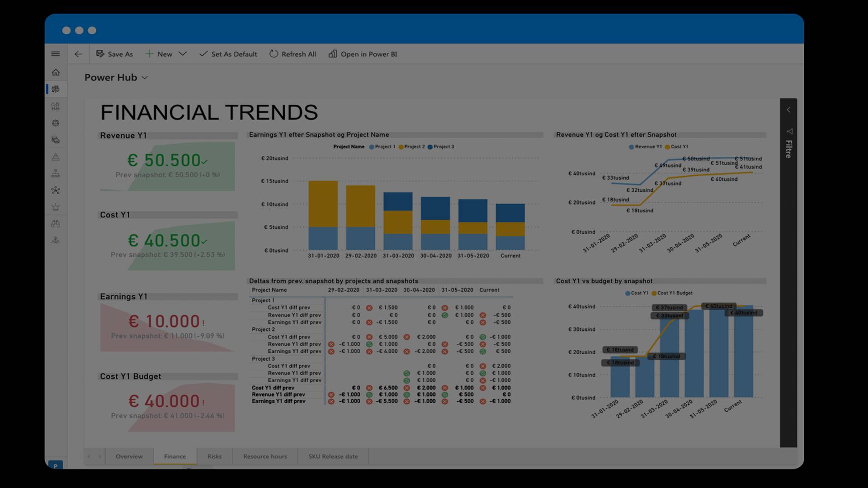Click Save As button
The height and width of the screenshot is (488, 868).
115,54
